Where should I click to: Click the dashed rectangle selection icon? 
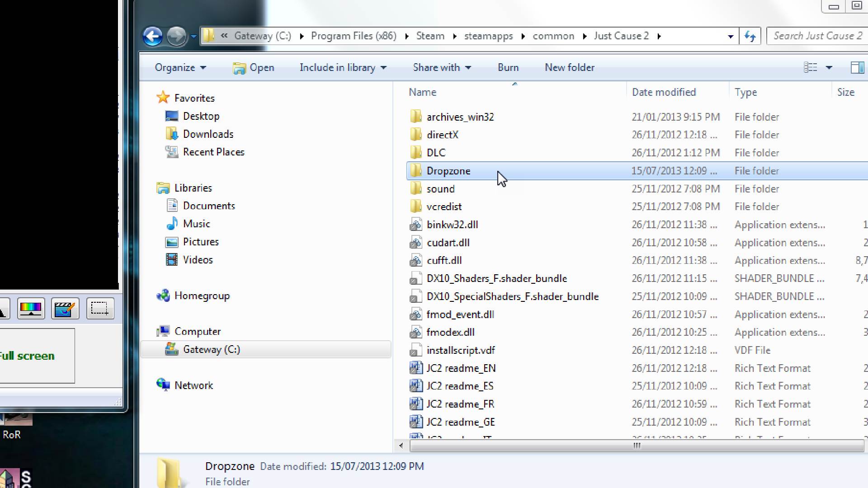click(x=99, y=309)
